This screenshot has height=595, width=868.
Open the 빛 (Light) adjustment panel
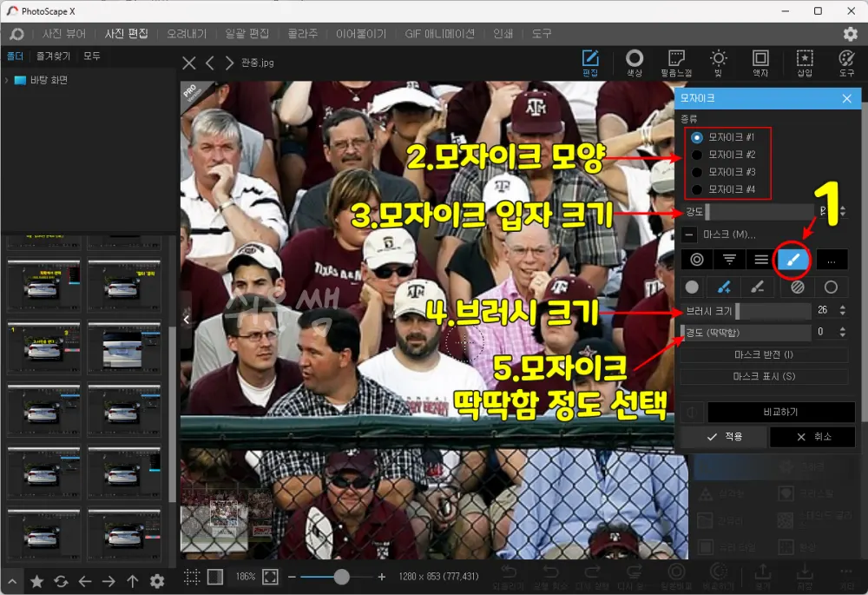719,62
